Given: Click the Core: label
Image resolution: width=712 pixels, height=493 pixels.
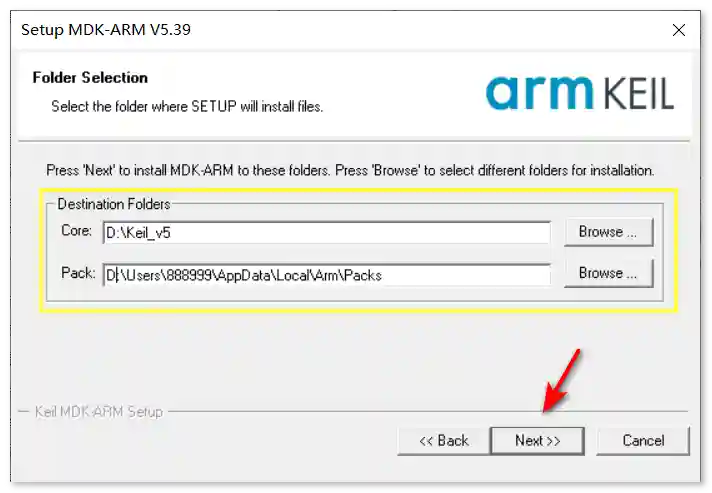Looking at the screenshot, I should tap(76, 232).
